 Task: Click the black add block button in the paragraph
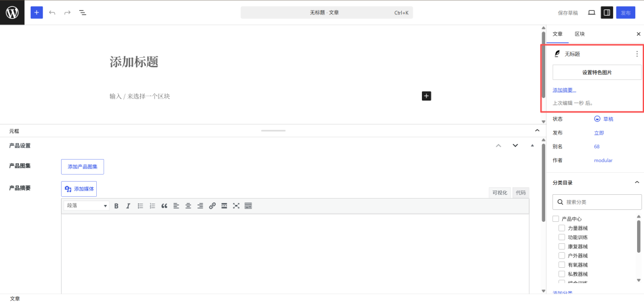pyautogui.click(x=426, y=96)
